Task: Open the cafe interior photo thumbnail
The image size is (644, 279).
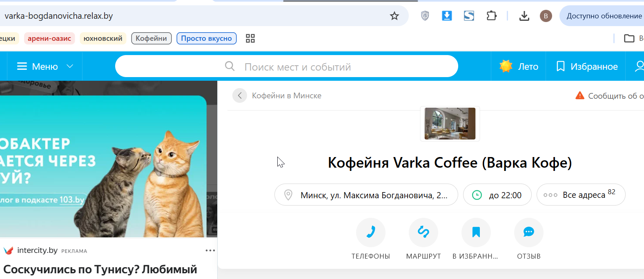Action: pyautogui.click(x=450, y=124)
